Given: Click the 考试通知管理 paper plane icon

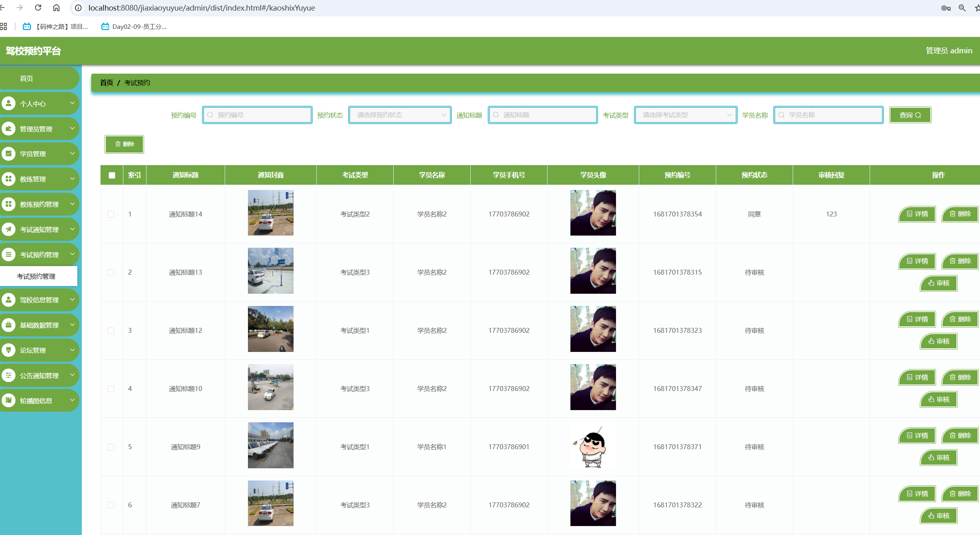Looking at the screenshot, I should pyautogui.click(x=9, y=229).
